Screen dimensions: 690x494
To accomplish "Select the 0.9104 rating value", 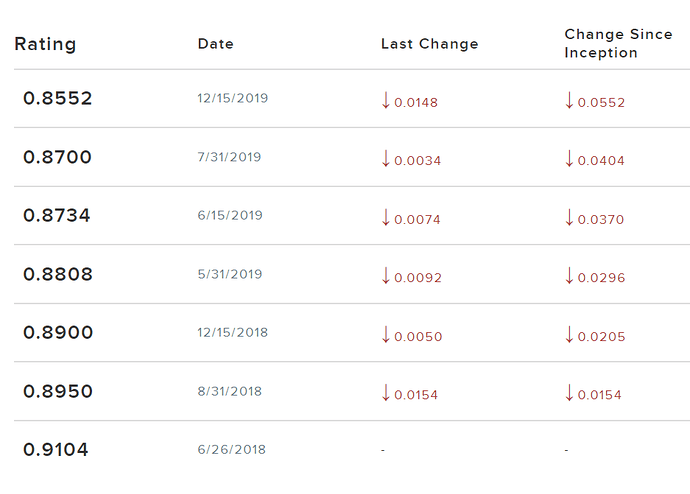I will (55, 450).
